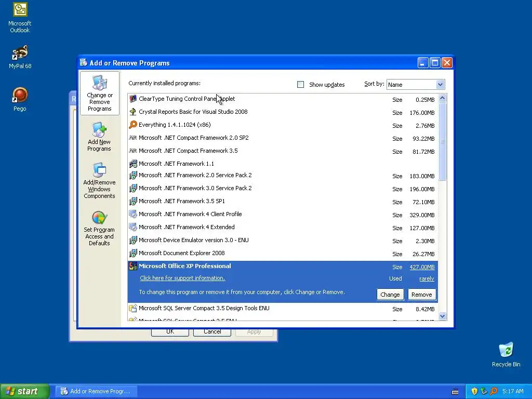
Task: Click SQL Server Compact 3.5 Design Tools icon
Action: pyautogui.click(x=133, y=308)
